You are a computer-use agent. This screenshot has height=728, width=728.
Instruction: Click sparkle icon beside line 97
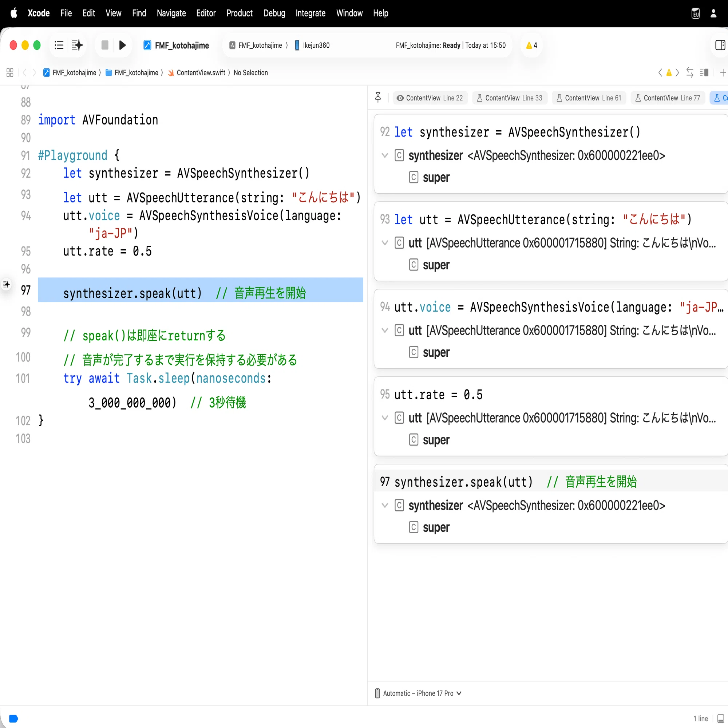tap(7, 284)
